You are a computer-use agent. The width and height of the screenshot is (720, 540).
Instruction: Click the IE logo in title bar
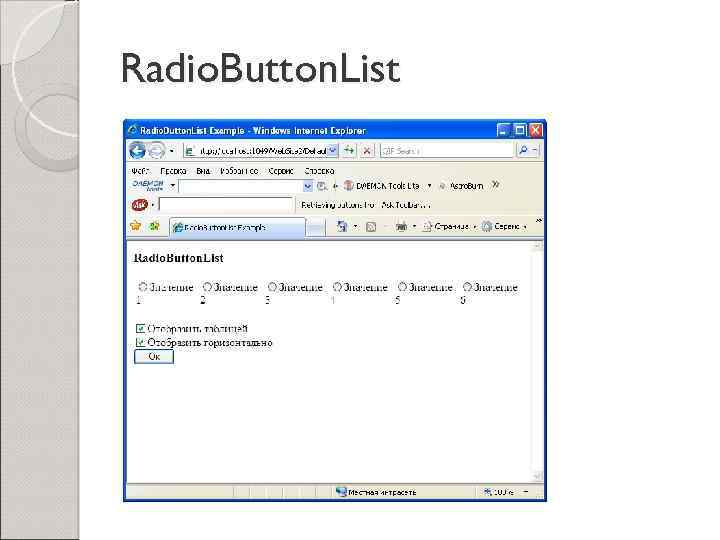coord(133,130)
